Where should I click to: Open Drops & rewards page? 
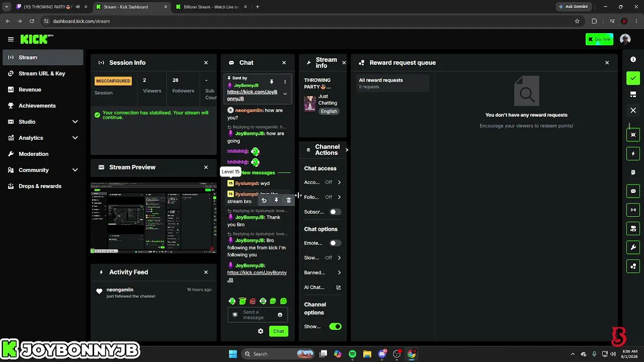tap(43, 186)
